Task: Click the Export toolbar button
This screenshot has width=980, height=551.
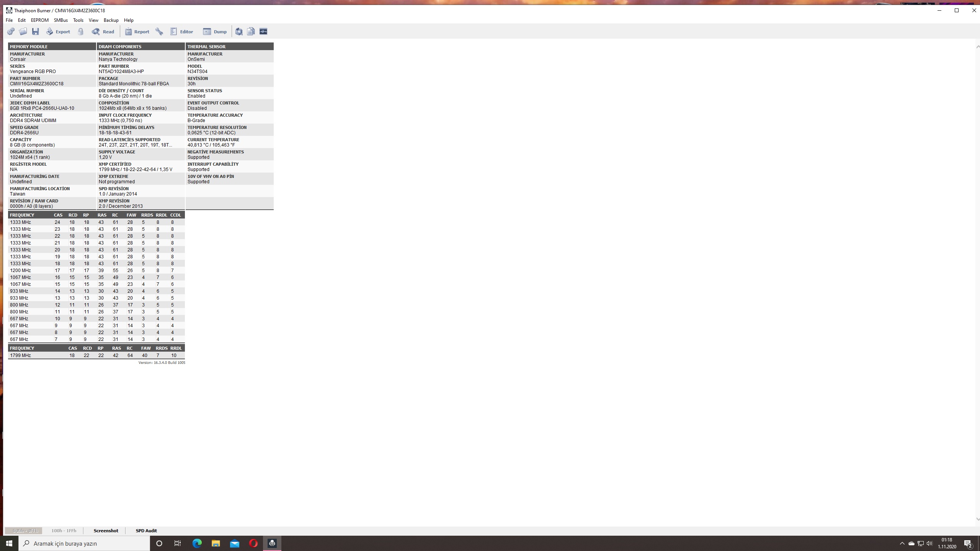Action: coord(58,31)
